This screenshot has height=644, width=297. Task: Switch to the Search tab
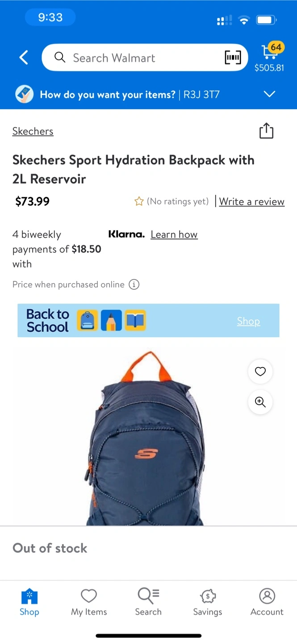(x=148, y=602)
